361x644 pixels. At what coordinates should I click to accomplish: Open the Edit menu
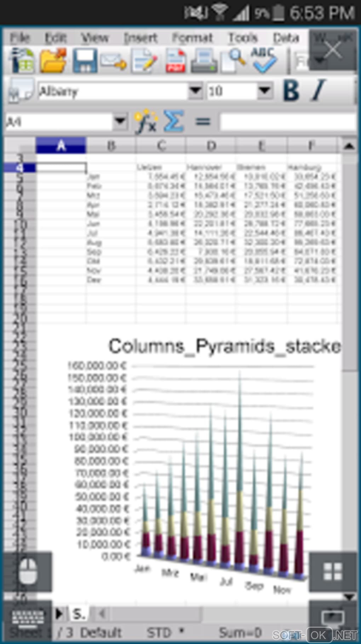pyautogui.click(x=56, y=38)
